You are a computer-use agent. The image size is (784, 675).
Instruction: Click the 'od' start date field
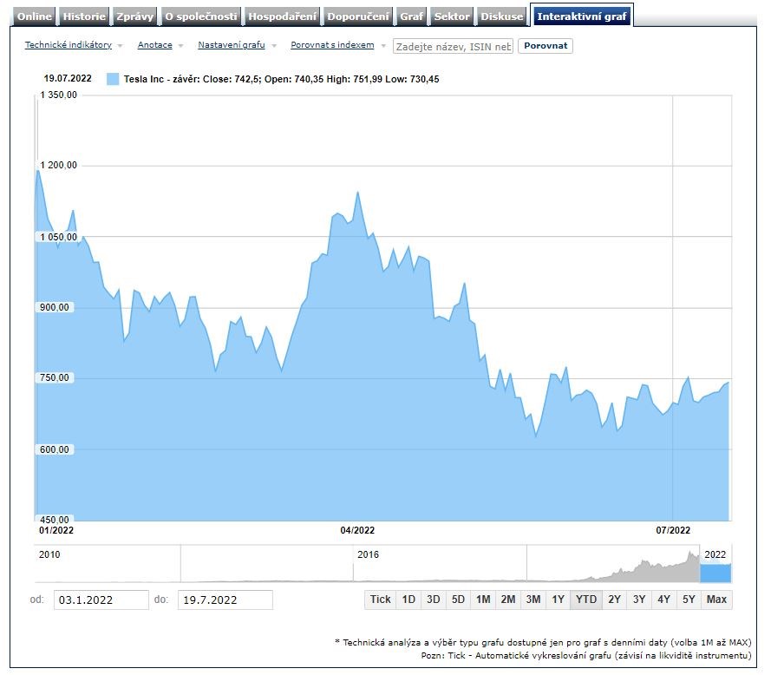[101, 600]
